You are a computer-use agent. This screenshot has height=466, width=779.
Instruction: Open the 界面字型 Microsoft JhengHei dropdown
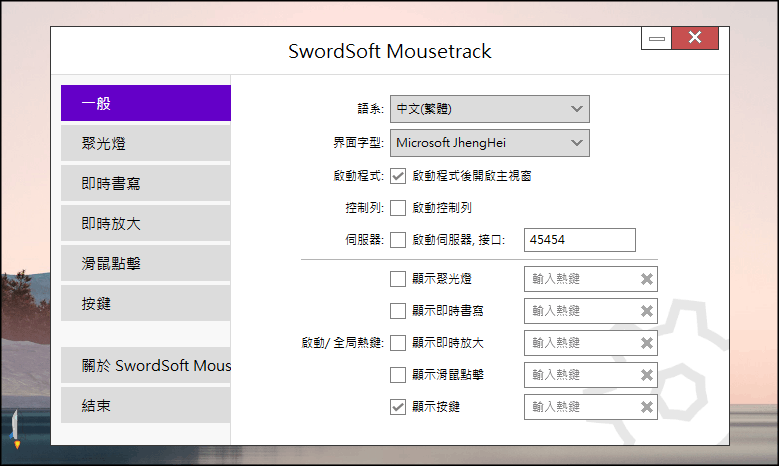(x=489, y=143)
